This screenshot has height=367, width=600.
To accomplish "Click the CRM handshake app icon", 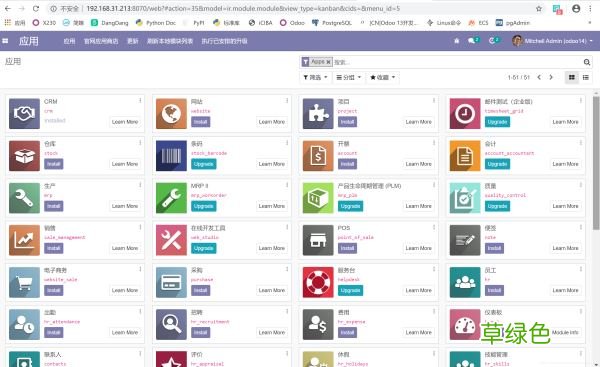I will 24,114.
